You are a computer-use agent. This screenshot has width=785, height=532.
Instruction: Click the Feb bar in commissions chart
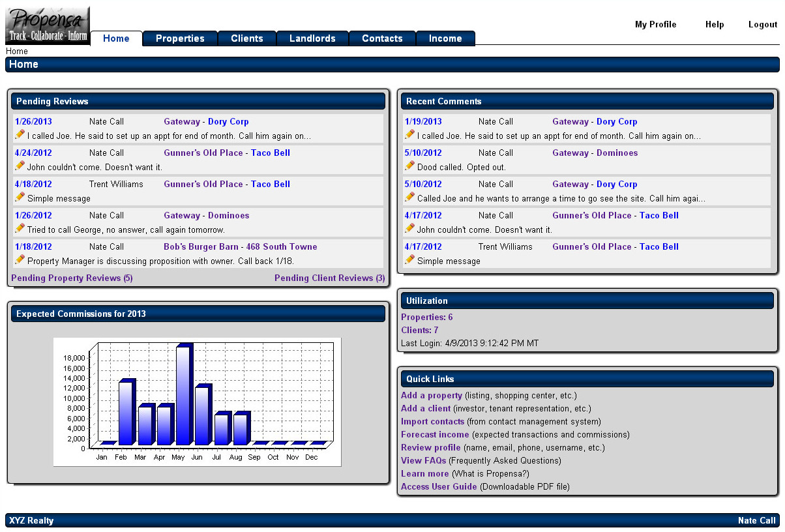126,413
